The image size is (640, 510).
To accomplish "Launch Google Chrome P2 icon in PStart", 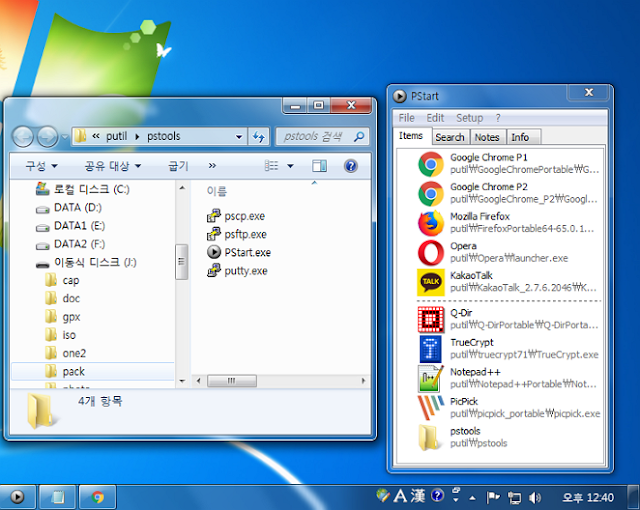I will tap(431, 194).
